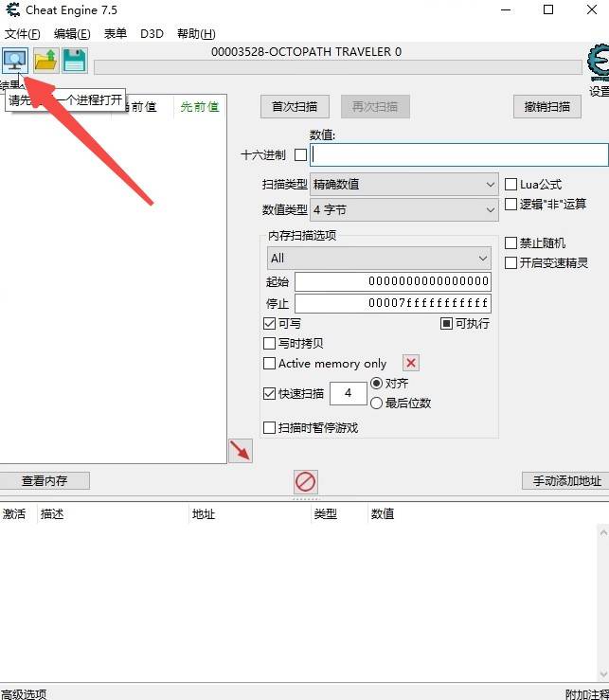The width and height of the screenshot is (609, 700).
Task: Click the red X beside Active memory only
Action: coord(411,363)
